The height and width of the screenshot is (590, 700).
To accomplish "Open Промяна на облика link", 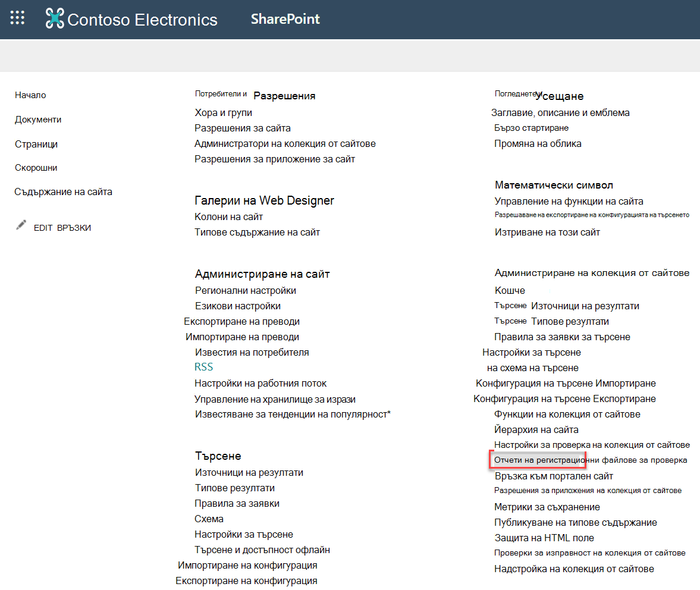I will click(538, 144).
